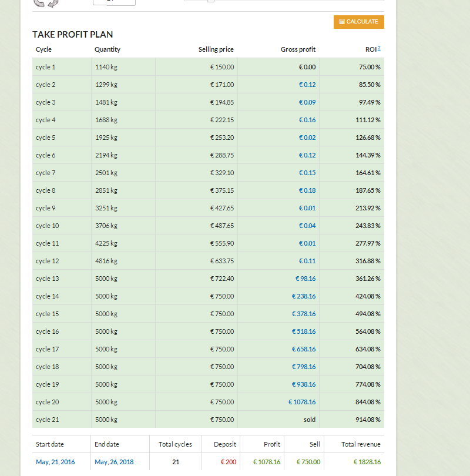Screen dimensions: 470x476
Task: Click the '€ 722.40' selling price
Action: (222, 279)
